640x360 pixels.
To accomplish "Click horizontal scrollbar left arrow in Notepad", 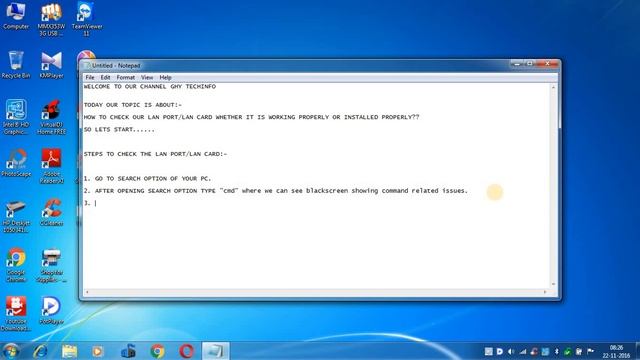I will point(87,292).
